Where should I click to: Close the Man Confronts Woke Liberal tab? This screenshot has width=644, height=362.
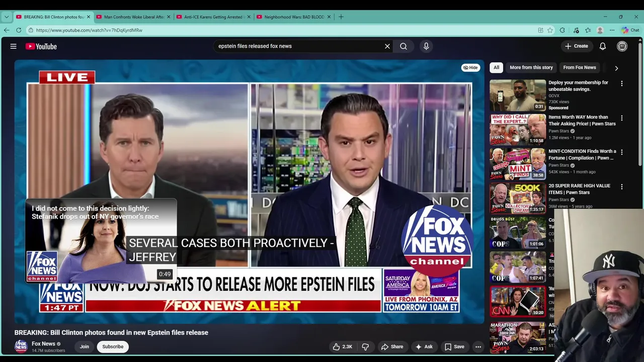[x=169, y=17]
